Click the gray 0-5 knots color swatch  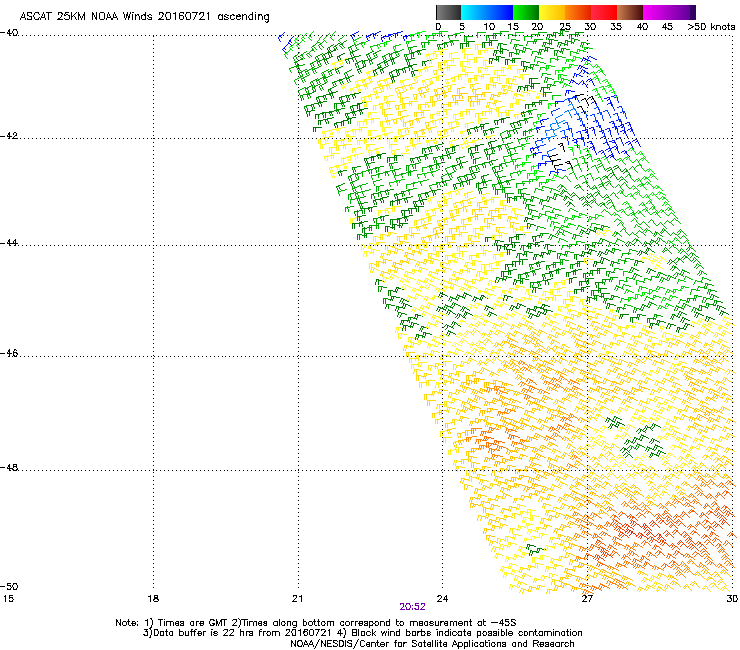[448, 12]
